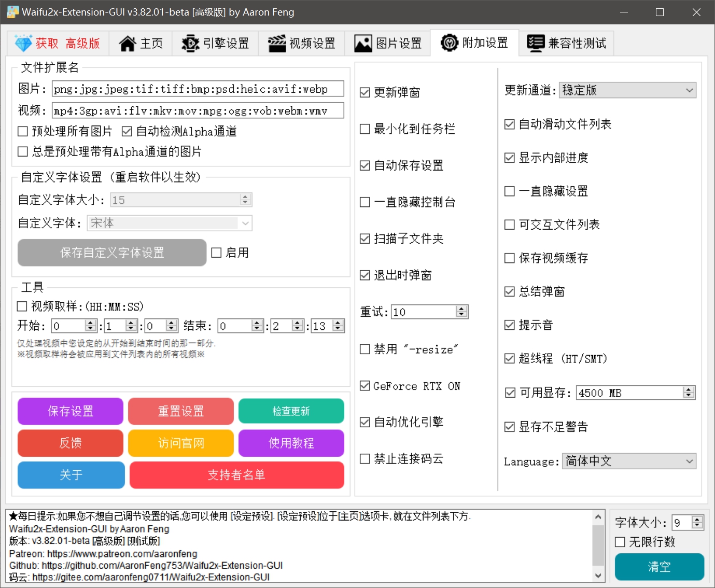
Task: Click the 图片 extensions input field
Action: point(198,89)
